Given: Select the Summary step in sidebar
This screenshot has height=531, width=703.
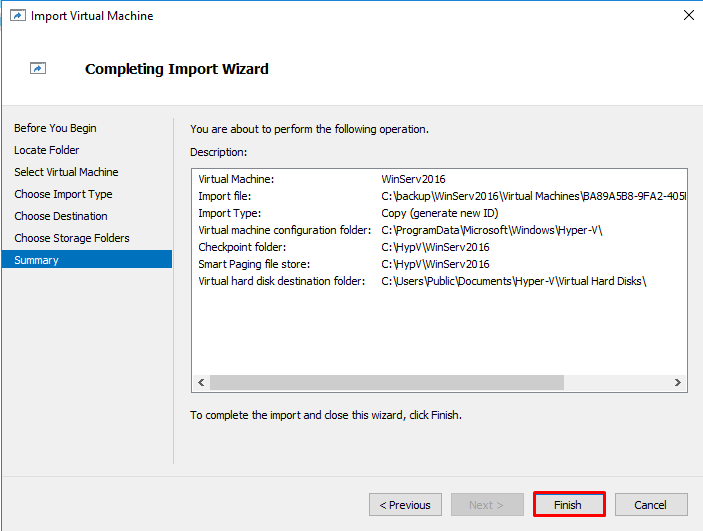Looking at the screenshot, I should coord(87,260).
